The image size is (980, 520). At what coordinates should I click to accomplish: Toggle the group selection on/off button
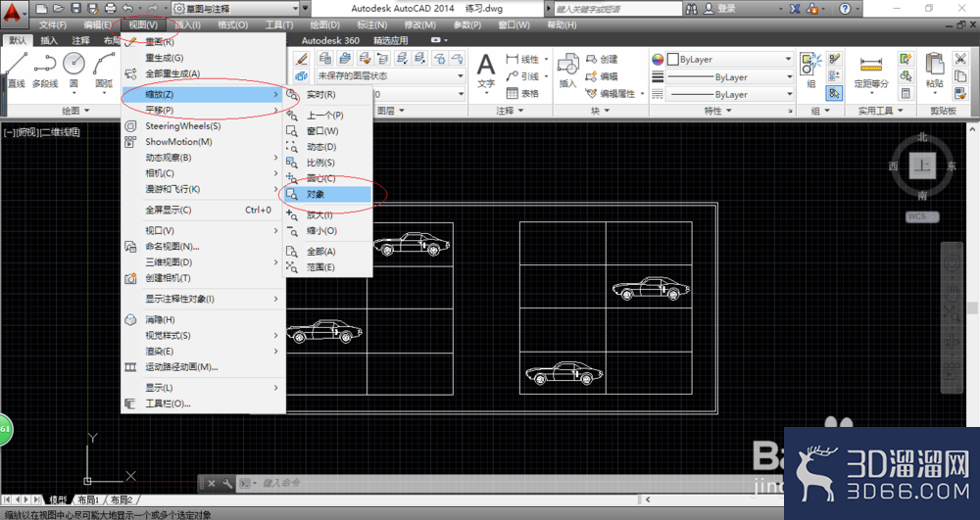[x=834, y=93]
